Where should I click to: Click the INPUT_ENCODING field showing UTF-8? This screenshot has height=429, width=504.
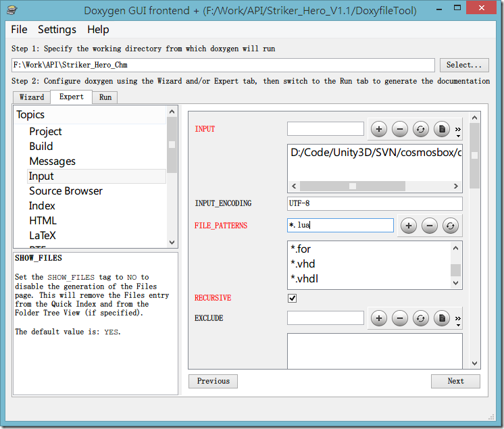tap(374, 203)
